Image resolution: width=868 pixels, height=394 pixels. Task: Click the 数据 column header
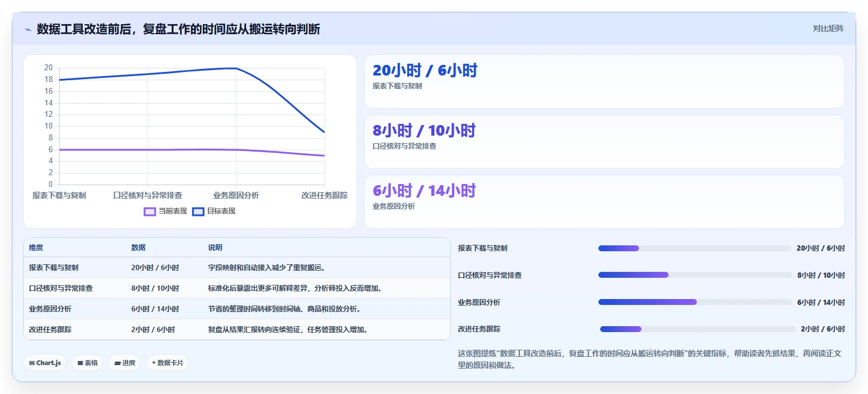coord(138,248)
